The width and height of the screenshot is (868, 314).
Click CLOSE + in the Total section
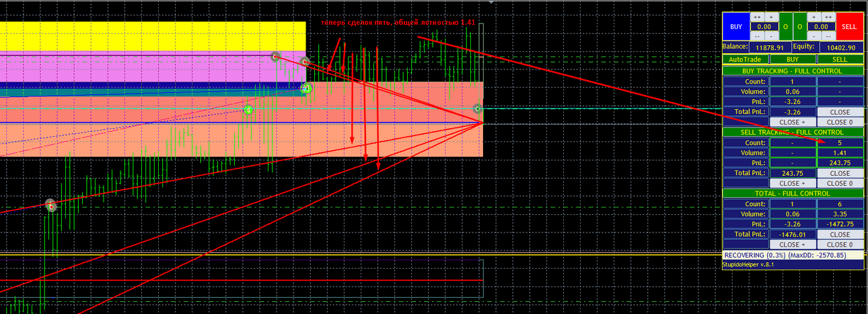793,245
